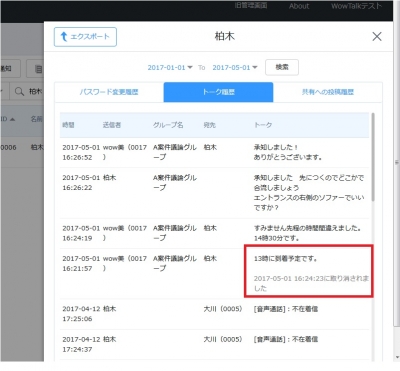The image size is (400, 371).
Task: Click the エクスポート export button
Action: tap(85, 37)
